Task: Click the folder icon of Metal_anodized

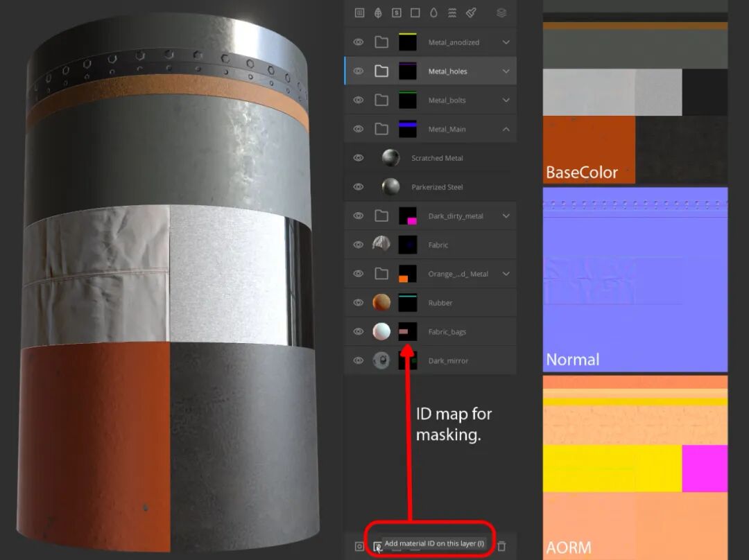Action: (381, 42)
